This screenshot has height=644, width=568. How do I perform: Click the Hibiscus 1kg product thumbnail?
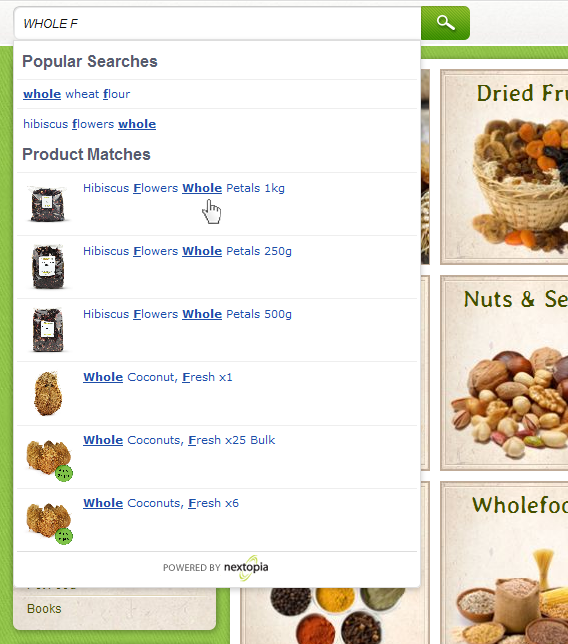click(48, 204)
